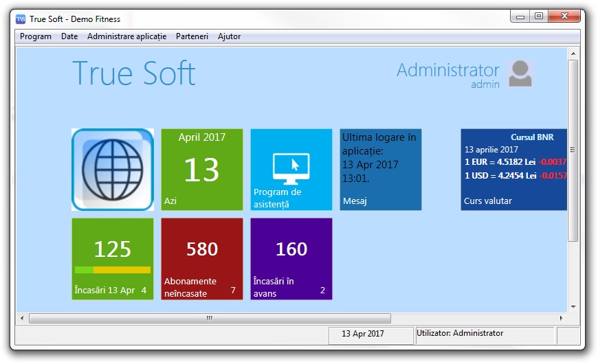Open the Curs valutar BNR tile
This screenshot has width=598, height=364.
pos(513,170)
